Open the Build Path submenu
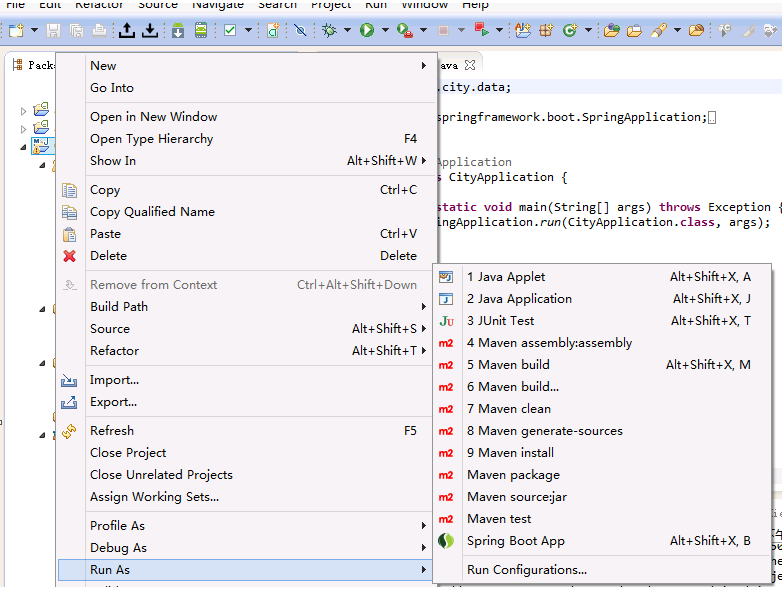The height and width of the screenshot is (589, 784). coord(246,307)
